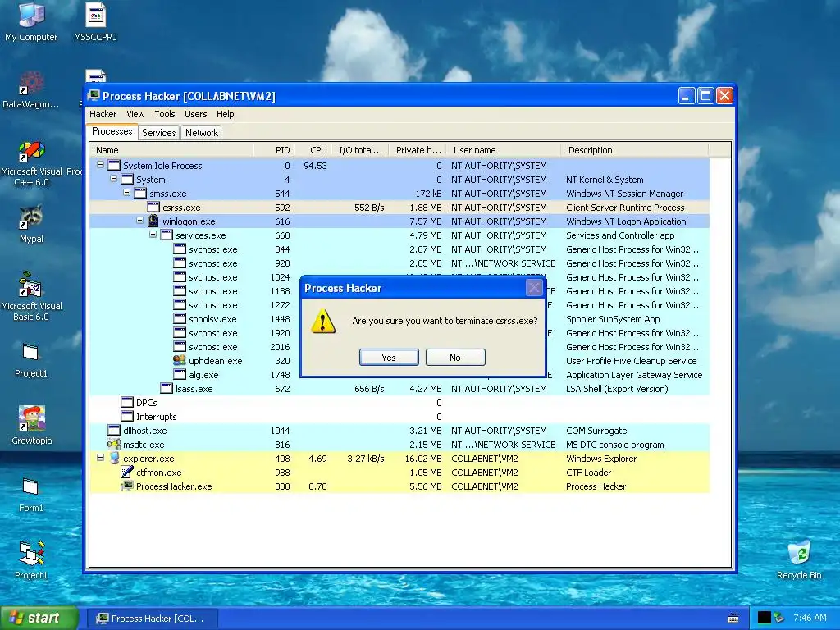This screenshot has height=630, width=840.
Task: Open the Growtopia desktop shortcut
Action: 32,426
